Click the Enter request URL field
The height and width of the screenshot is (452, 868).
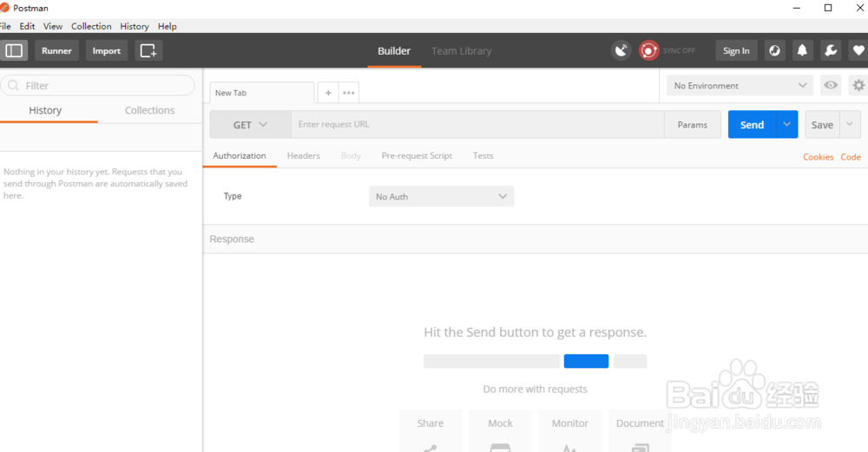[477, 124]
